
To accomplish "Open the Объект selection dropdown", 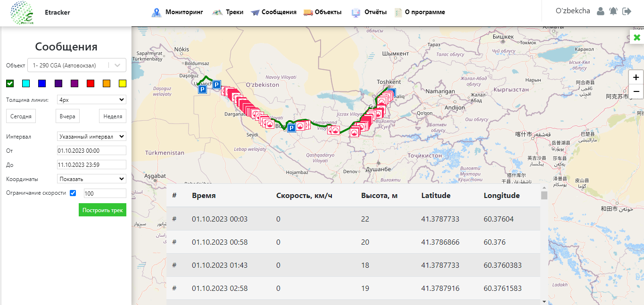I will (77, 65).
